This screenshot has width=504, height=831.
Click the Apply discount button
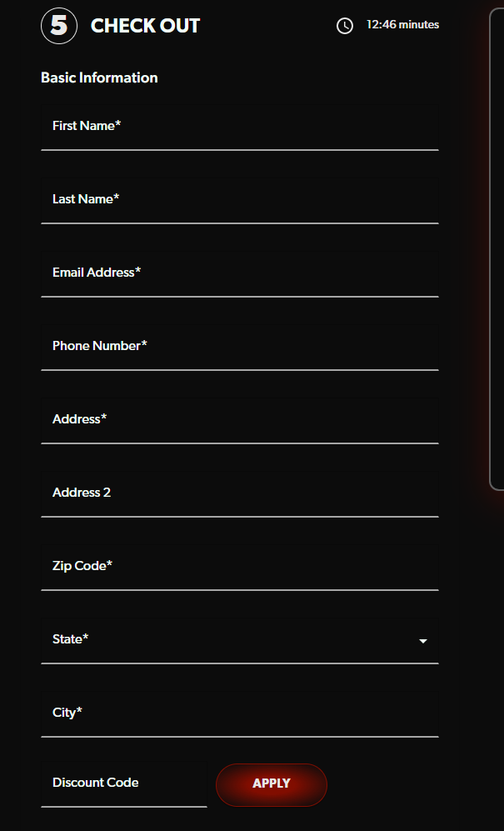[271, 784]
